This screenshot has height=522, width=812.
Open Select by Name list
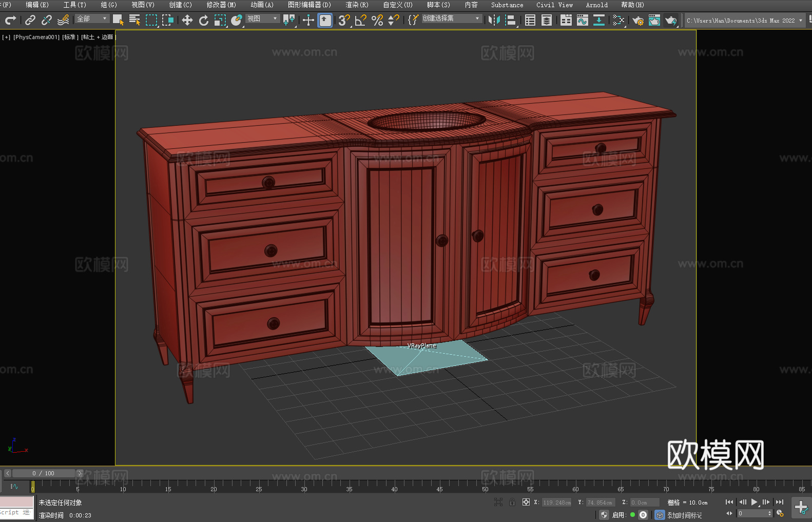tap(134, 20)
